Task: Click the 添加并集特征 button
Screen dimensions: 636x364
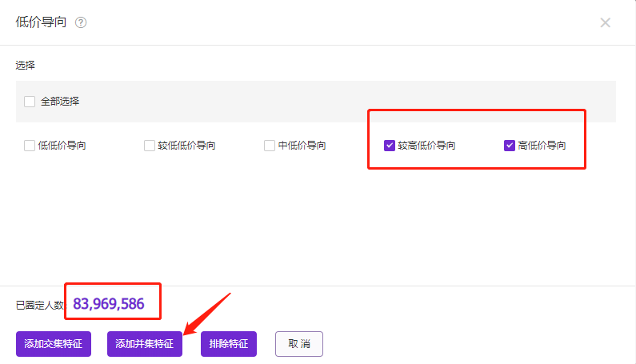Action: [x=144, y=344]
